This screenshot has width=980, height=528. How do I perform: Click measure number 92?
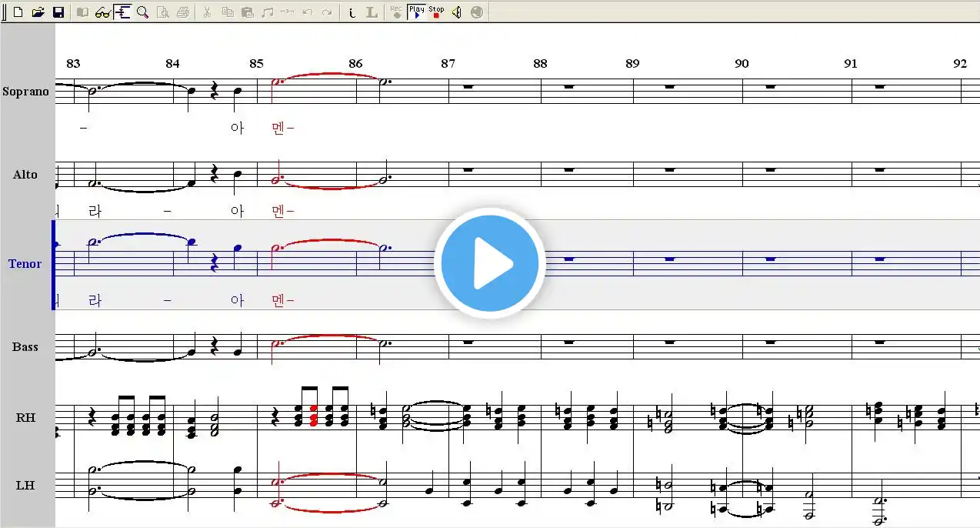tap(960, 64)
